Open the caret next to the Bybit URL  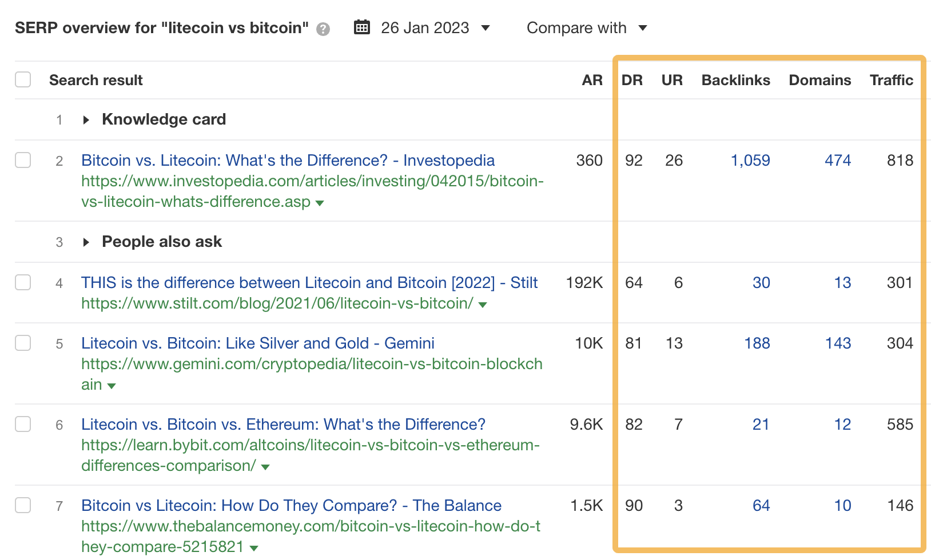coord(265,467)
